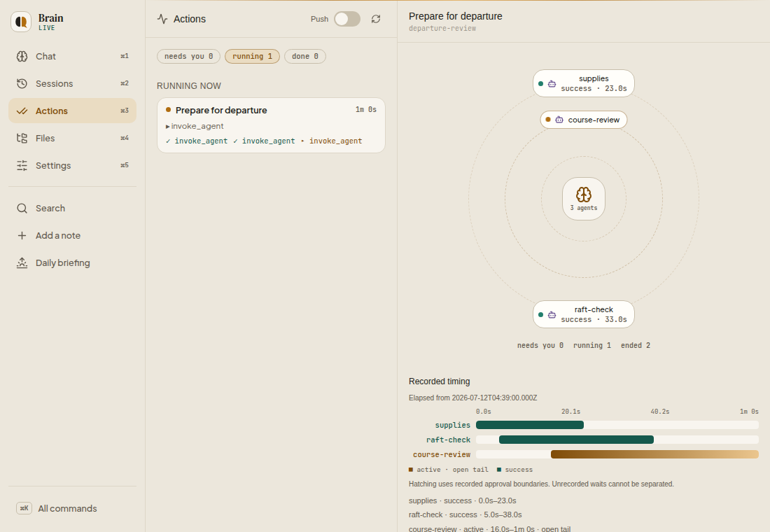Click the Daily briefing sunrise icon
Screen dimensions: 770x532
coord(22,262)
